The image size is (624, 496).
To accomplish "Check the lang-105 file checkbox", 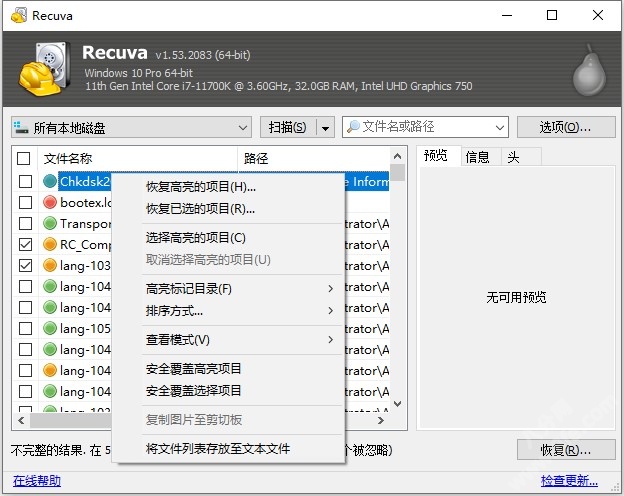I will [x=25, y=328].
